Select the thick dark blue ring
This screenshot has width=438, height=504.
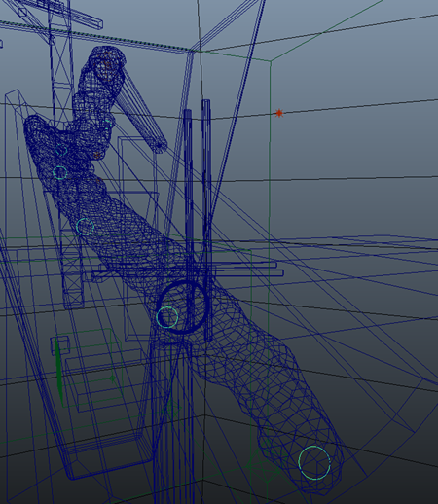(182, 307)
